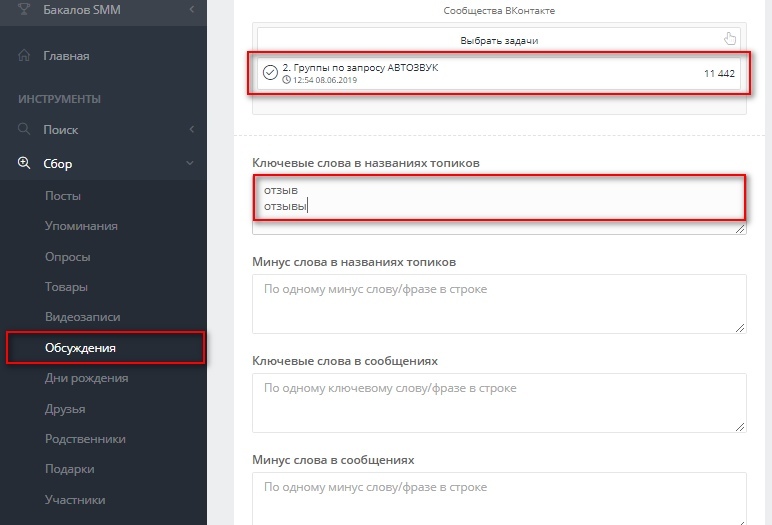Select Дни рождения in the sidebar
Screen dimensions: 772x525
(x=87, y=378)
